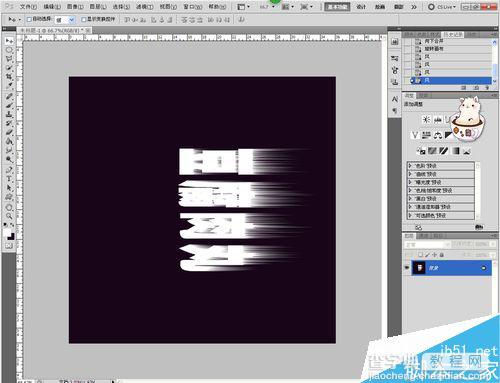
Task: Add a Color Balance adjustment
Action: point(438,135)
